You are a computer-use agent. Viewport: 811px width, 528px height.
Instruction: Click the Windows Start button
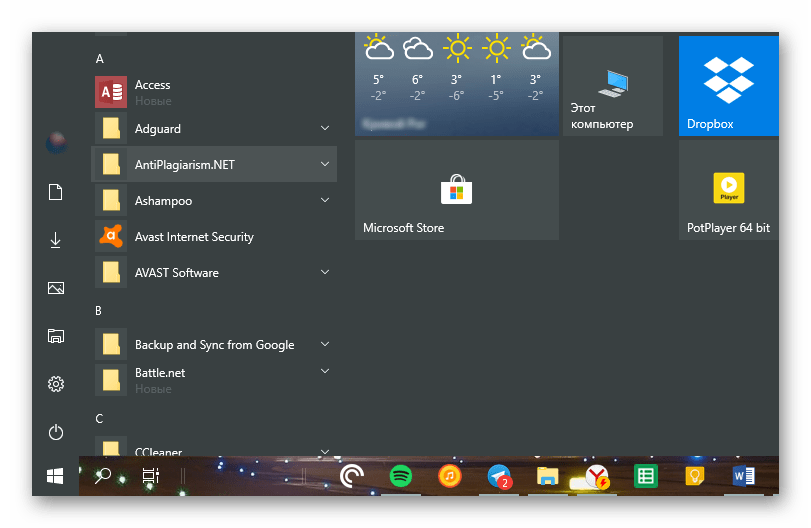pyautogui.click(x=55, y=477)
